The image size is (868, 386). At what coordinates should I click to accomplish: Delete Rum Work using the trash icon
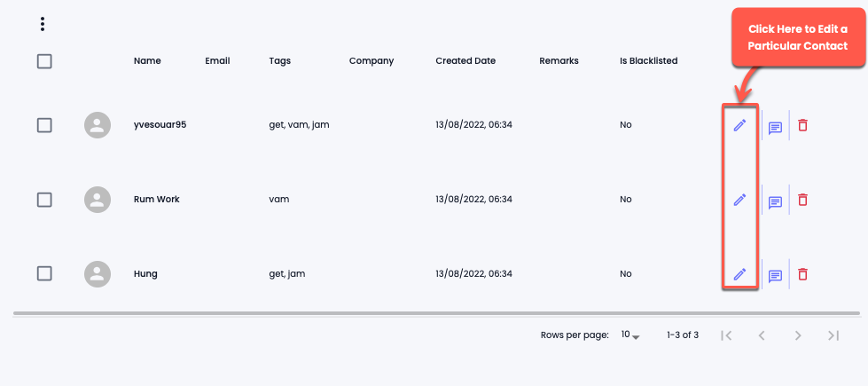click(x=802, y=200)
